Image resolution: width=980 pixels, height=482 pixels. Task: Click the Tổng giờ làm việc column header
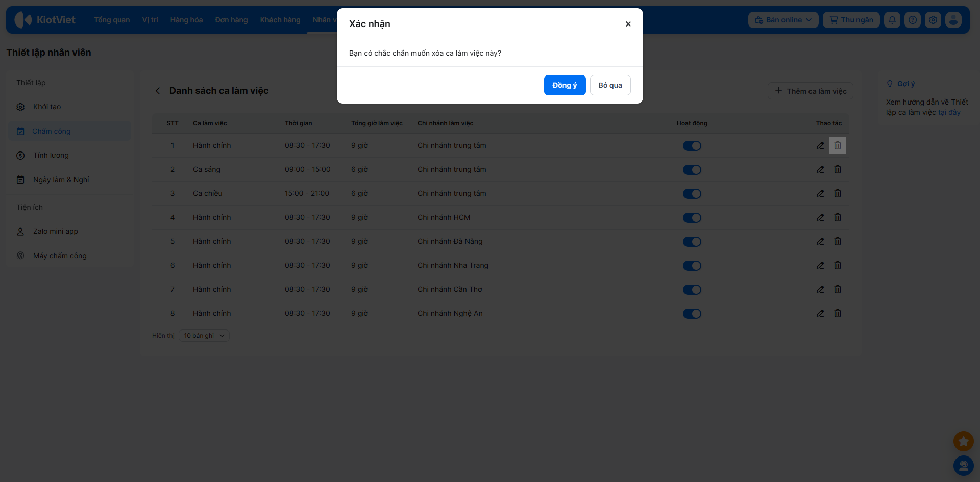click(377, 123)
